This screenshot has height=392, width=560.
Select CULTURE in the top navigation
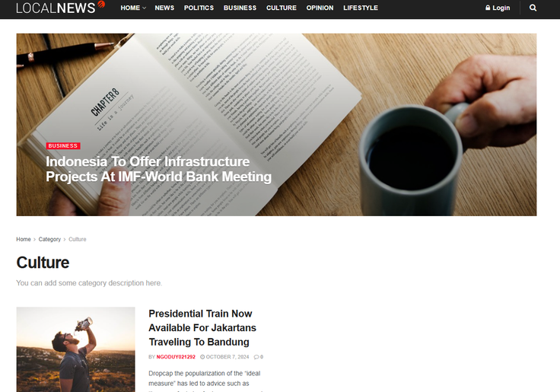[282, 8]
